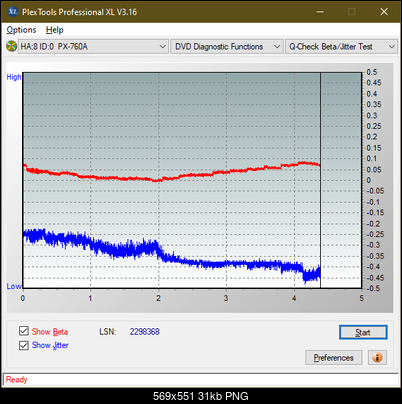This screenshot has height=404, width=402.
Task: Open the Options menu
Action: pyautogui.click(x=21, y=30)
